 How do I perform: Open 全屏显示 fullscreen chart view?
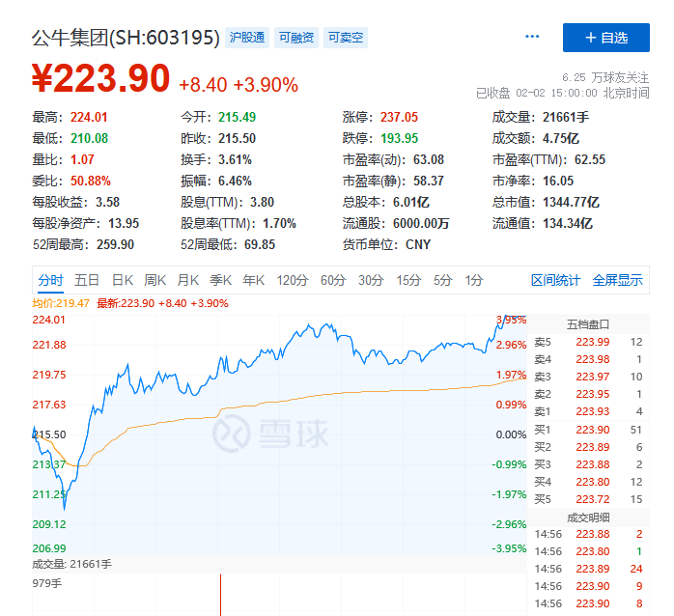click(x=617, y=280)
